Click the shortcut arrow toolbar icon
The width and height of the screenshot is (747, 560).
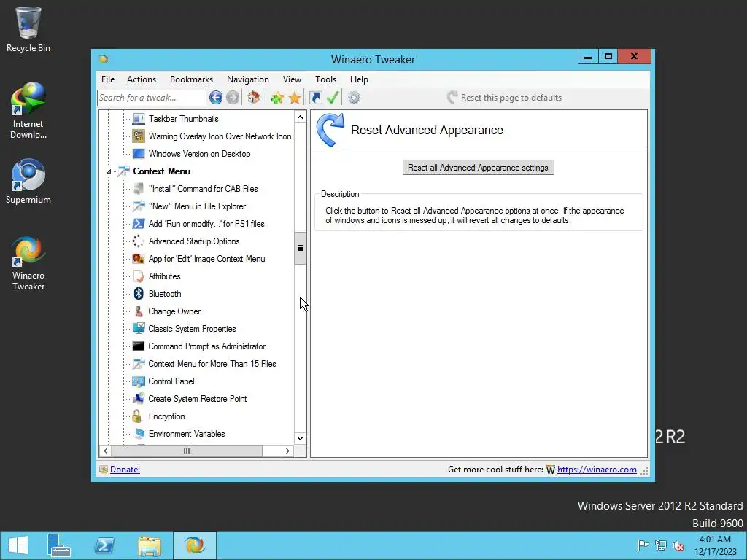pos(315,98)
